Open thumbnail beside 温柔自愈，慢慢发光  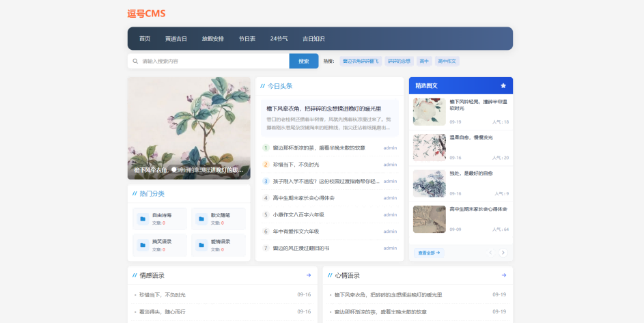point(429,148)
